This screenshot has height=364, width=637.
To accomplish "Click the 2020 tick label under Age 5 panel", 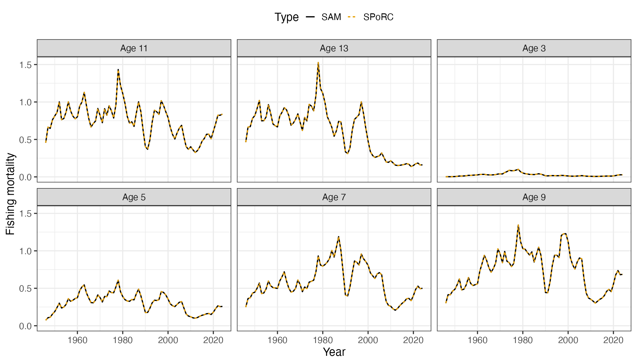I will 213,340.
